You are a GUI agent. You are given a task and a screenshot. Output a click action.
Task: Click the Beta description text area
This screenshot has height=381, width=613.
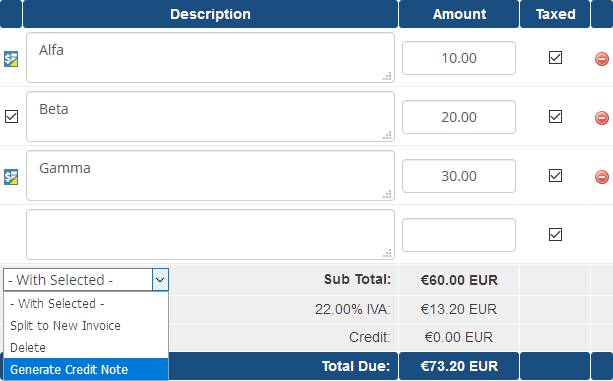(x=210, y=116)
